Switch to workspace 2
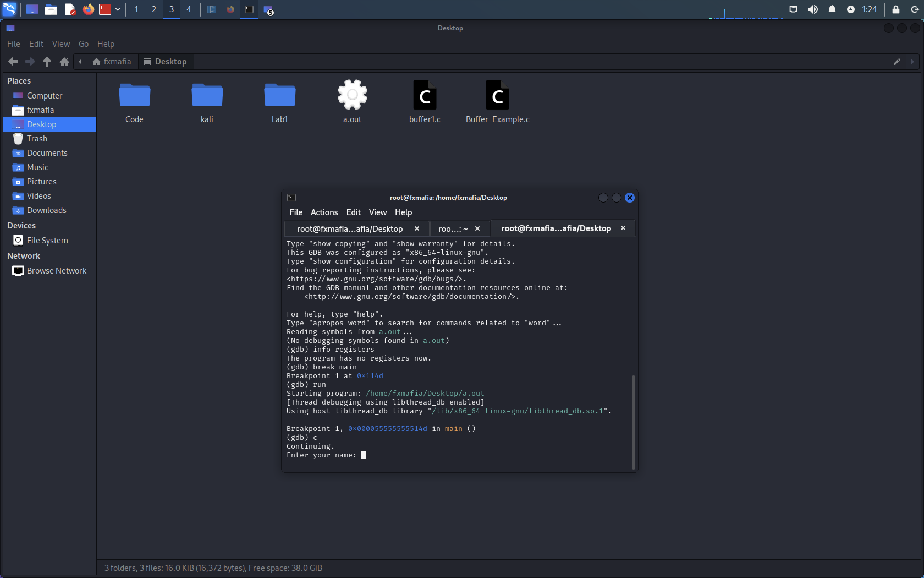The width and height of the screenshot is (924, 578). click(154, 9)
